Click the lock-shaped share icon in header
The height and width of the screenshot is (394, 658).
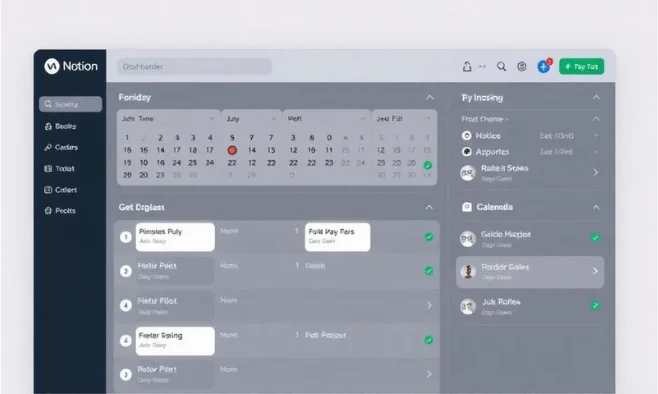click(467, 66)
